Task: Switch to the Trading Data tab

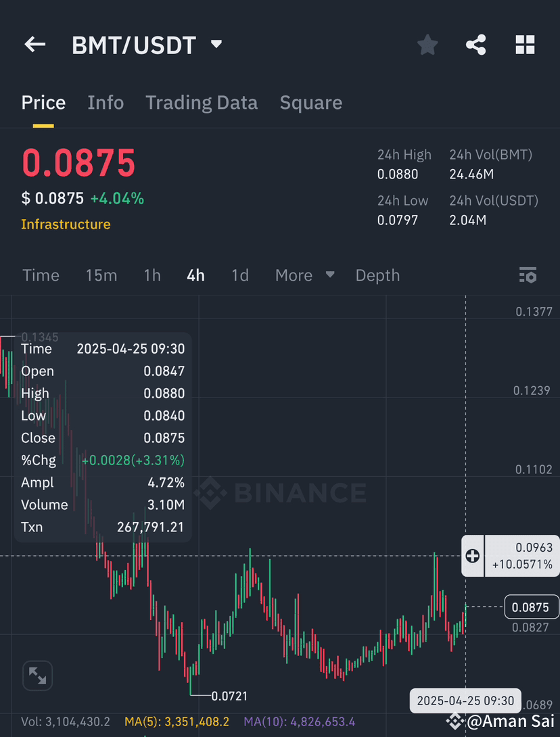Action: (x=202, y=102)
